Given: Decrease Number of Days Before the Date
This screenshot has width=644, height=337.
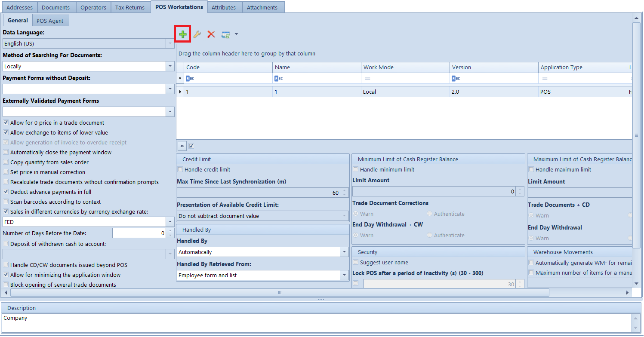Looking at the screenshot, I should 170,236.
